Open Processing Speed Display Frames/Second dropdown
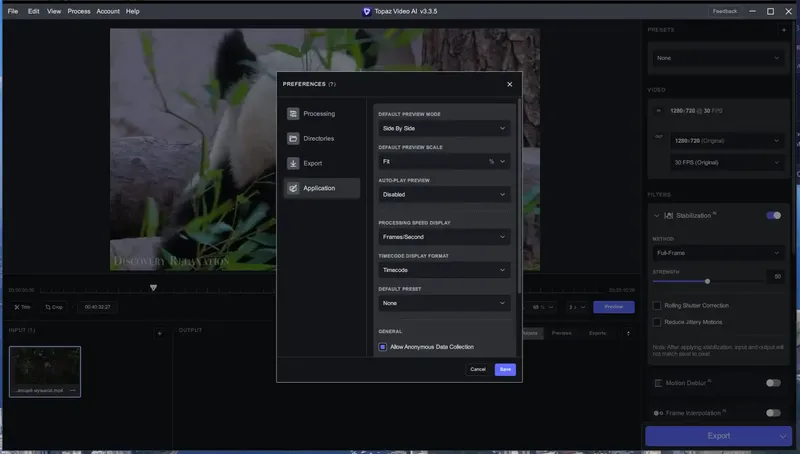 tap(444, 237)
